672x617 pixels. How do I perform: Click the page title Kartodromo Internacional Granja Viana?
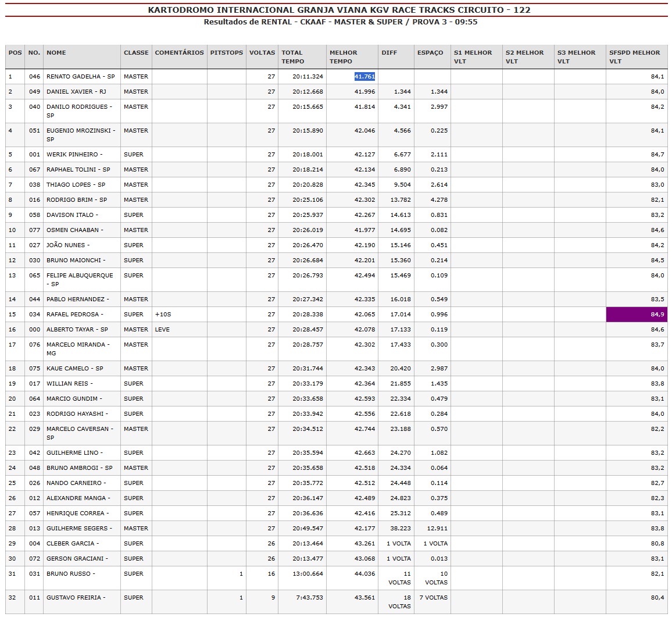click(339, 10)
